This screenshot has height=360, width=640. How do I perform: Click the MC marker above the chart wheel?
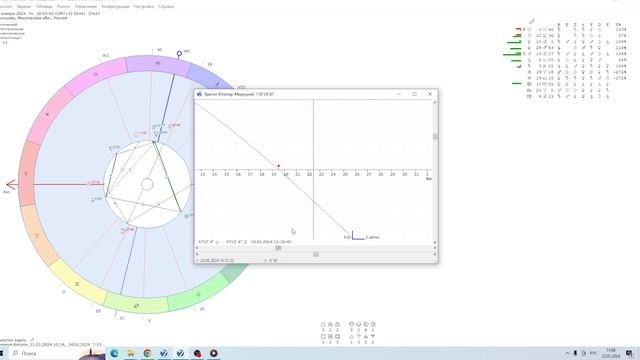click(179, 53)
